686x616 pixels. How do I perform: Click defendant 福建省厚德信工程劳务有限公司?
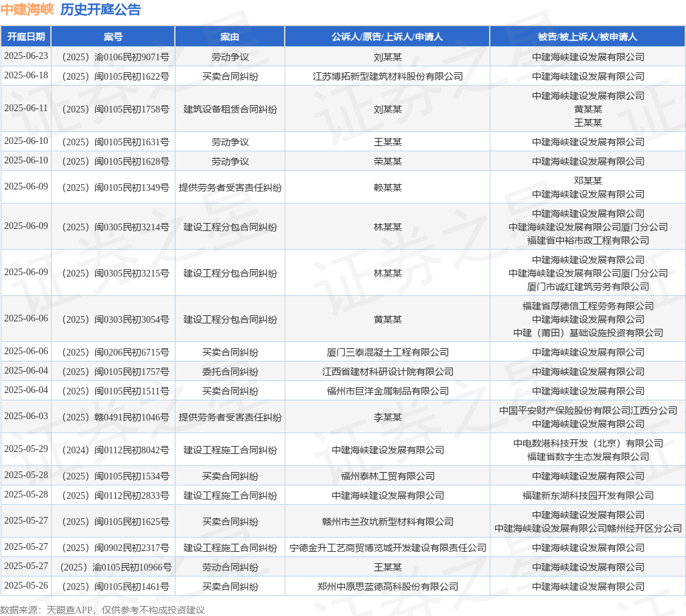[588, 306]
